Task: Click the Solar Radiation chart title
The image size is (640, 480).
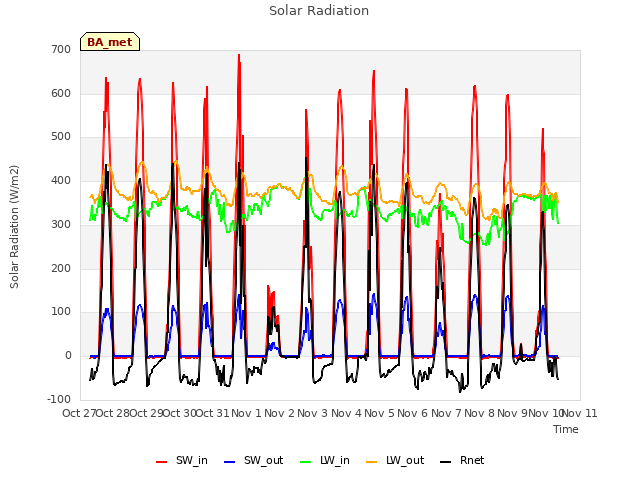Action: click(319, 11)
